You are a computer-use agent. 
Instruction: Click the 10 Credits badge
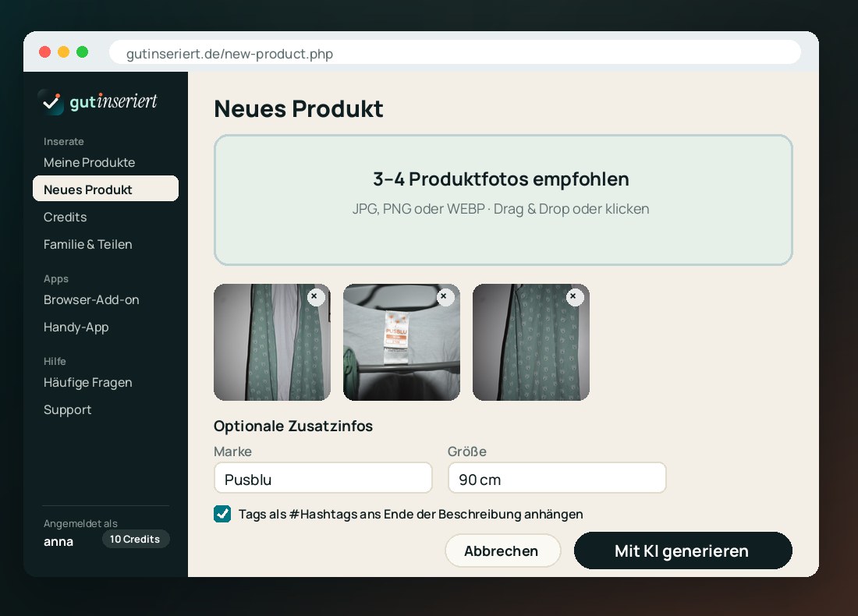tap(135, 539)
